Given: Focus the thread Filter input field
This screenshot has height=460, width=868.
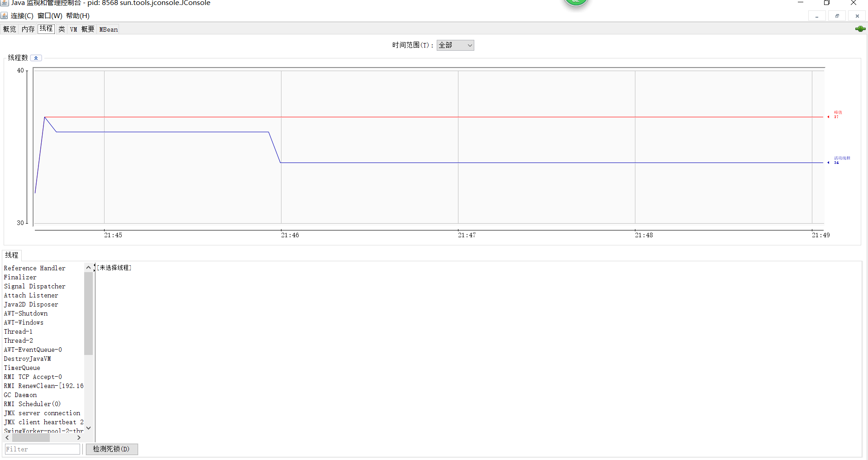Looking at the screenshot, I should [43, 449].
